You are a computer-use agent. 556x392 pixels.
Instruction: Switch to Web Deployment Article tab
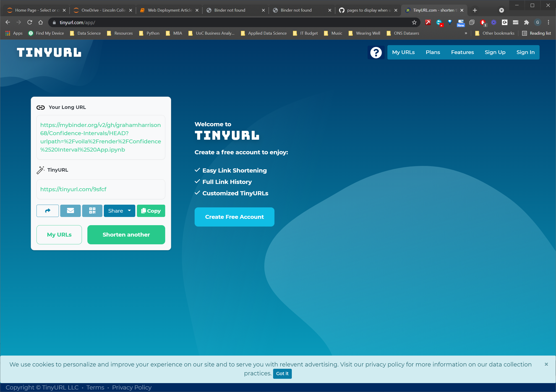(x=170, y=10)
